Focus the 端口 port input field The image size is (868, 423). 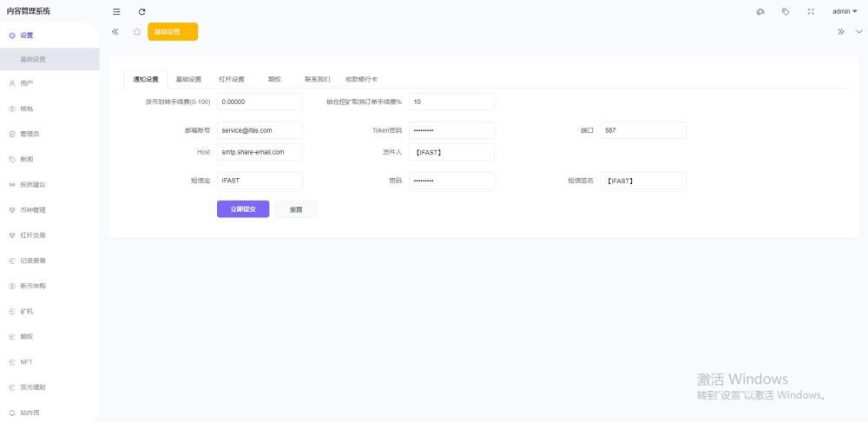[642, 130]
